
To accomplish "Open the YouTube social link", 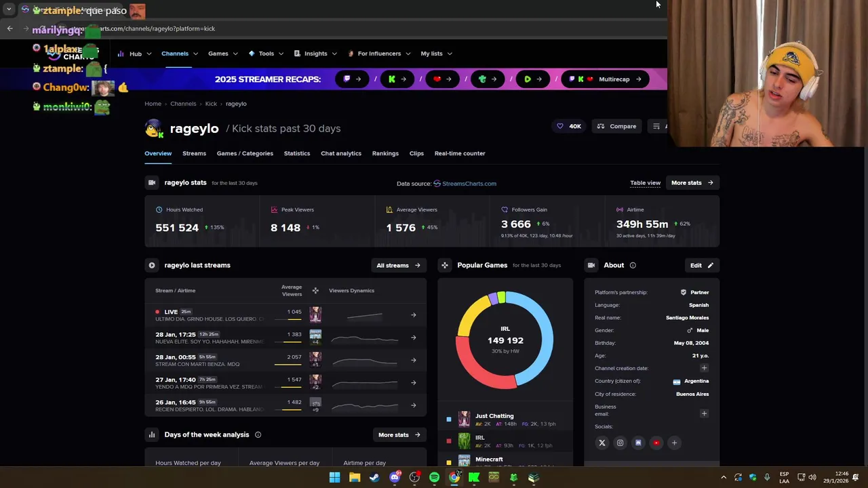I will 656,443.
